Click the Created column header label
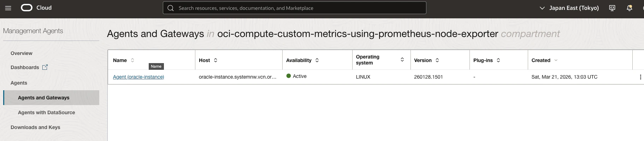This screenshot has height=141, width=644. 541,60
